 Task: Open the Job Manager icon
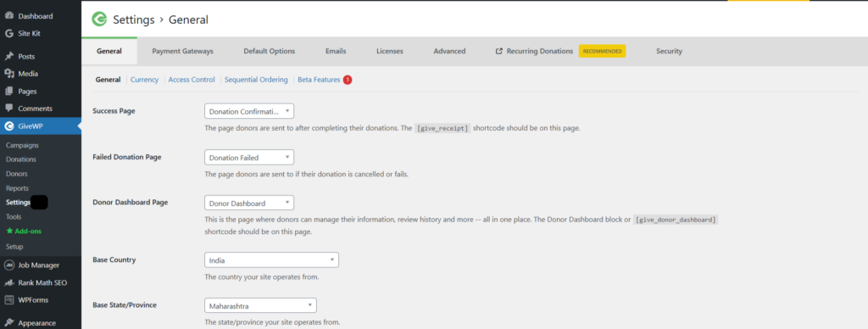click(8, 265)
